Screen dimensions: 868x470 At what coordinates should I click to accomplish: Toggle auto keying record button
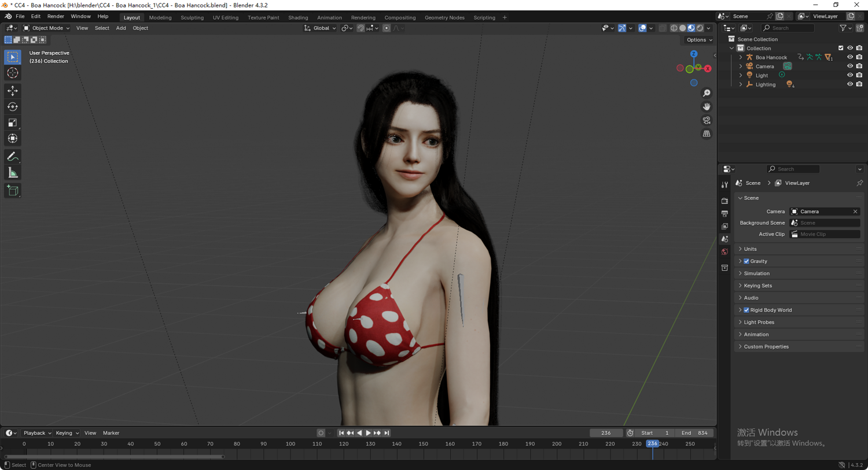click(321, 433)
